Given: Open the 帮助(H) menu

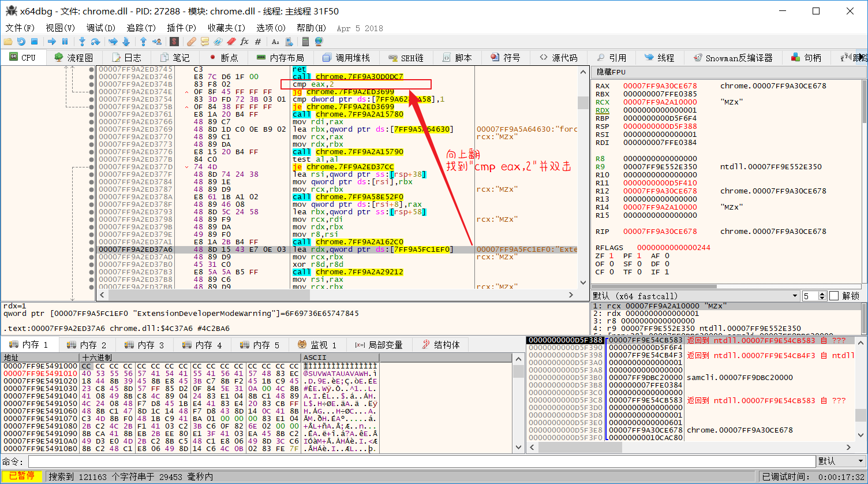Looking at the screenshot, I should pos(311,28).
